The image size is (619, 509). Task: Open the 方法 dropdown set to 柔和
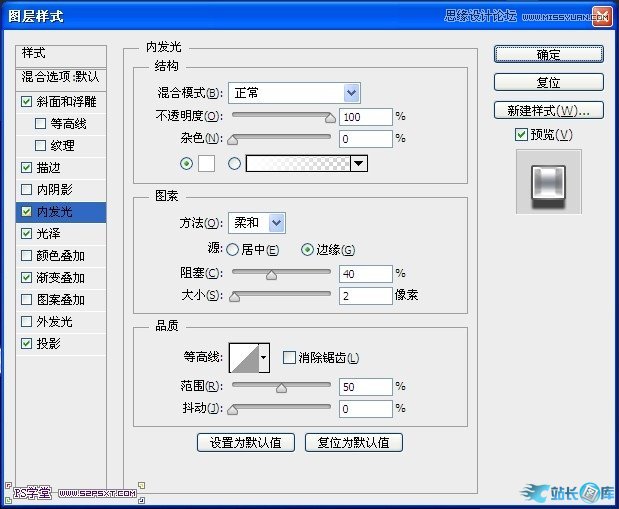[257, 223]
